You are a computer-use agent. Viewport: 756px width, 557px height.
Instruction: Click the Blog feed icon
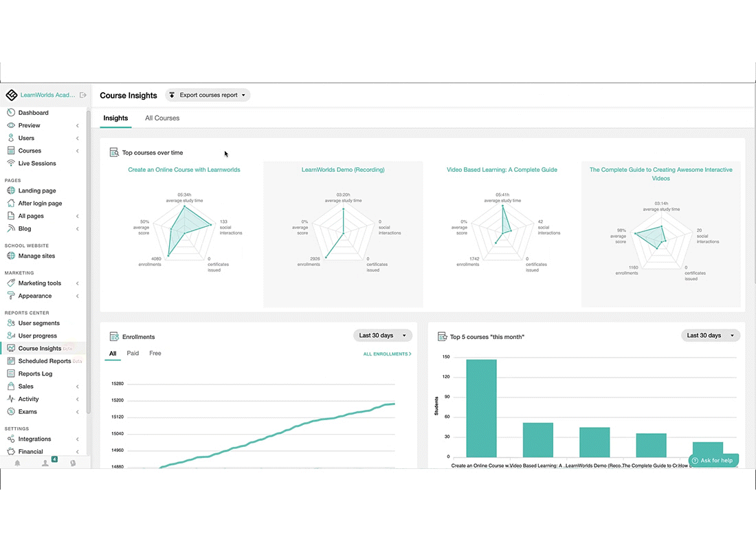(11, 228)
